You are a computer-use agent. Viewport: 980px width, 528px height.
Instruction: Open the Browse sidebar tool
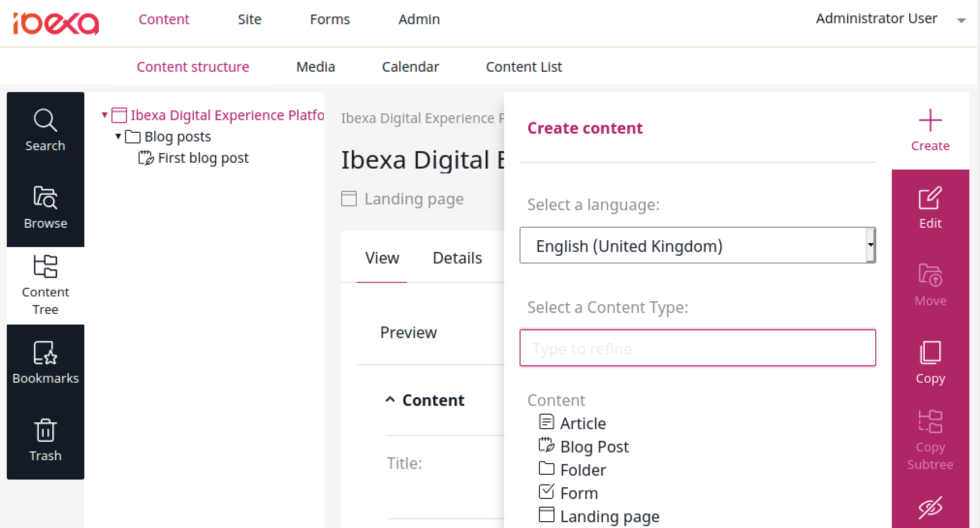point(46,208)
